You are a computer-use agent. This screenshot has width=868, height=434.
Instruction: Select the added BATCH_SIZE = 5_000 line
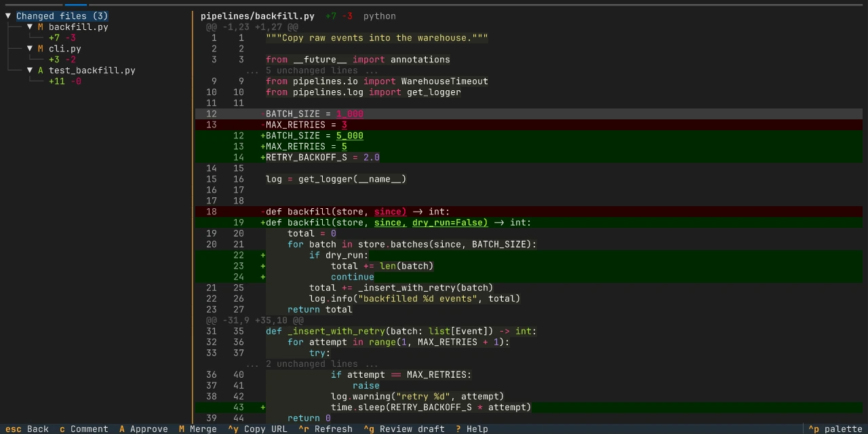tap(529, 136)
